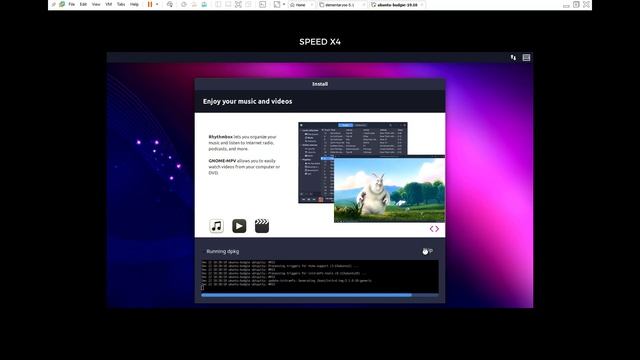Screen dimensions: 640x360
Task: Click the Big Buck Bunny video screenshot
Action: click(389, 190)
